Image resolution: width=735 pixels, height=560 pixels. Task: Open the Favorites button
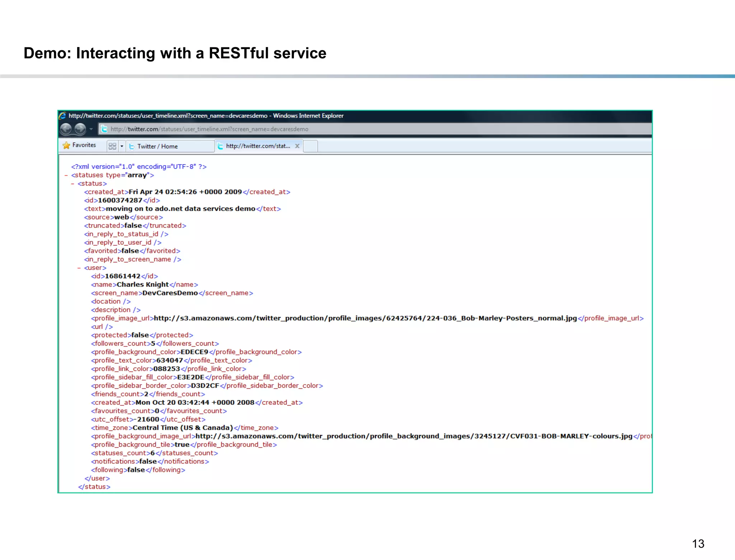click(x=79, y=145)
